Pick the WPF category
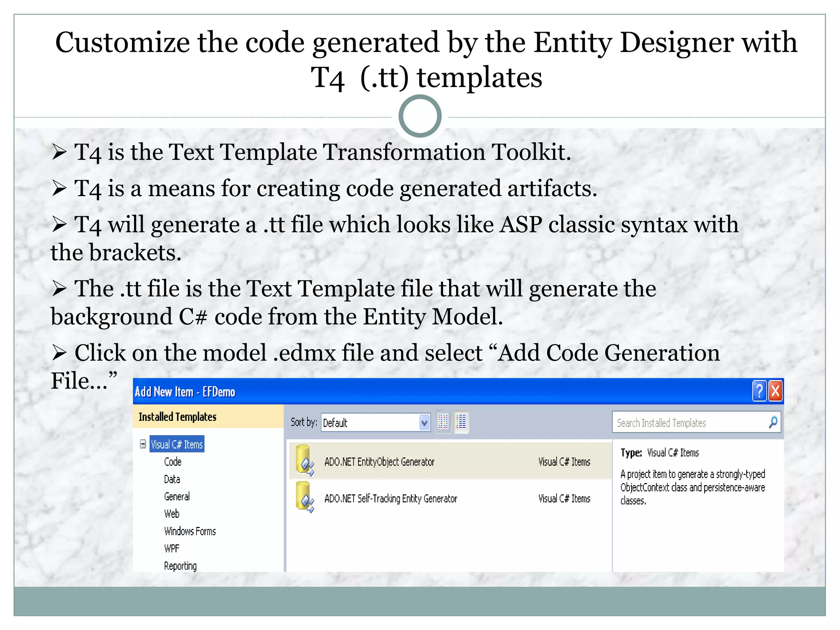 [171, 549]
